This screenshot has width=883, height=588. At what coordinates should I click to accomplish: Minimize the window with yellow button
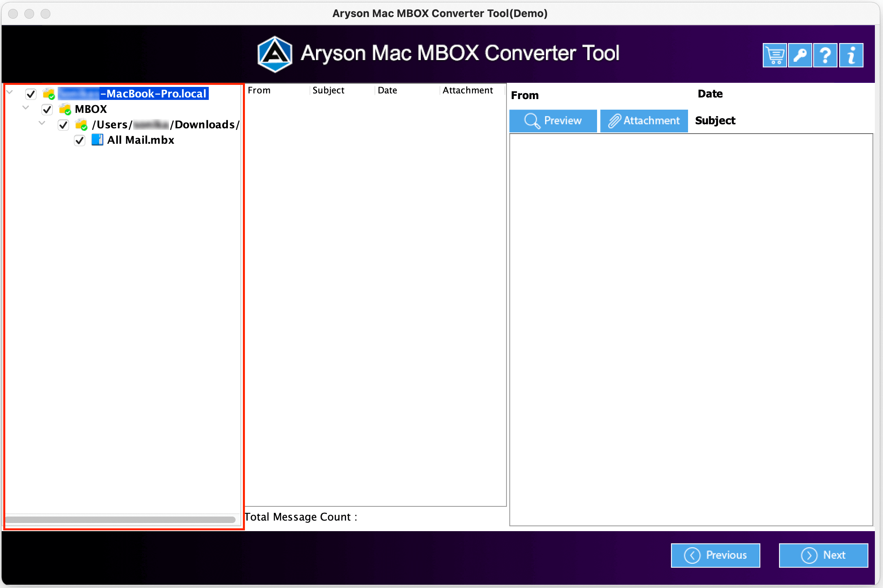click(29, 14)
